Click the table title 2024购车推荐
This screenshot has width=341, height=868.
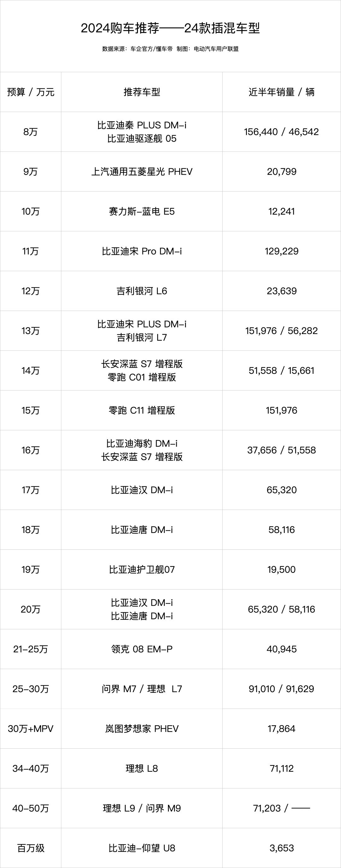(170, 28)
